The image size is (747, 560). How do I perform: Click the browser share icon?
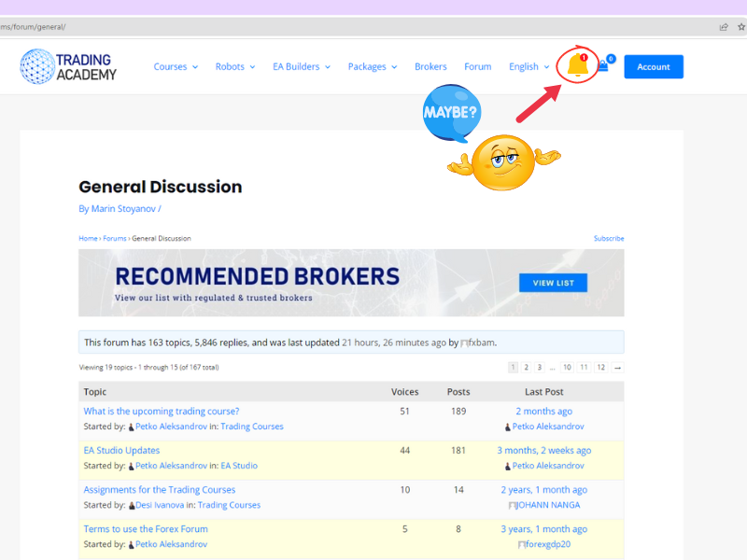click(x=724, y=27)
